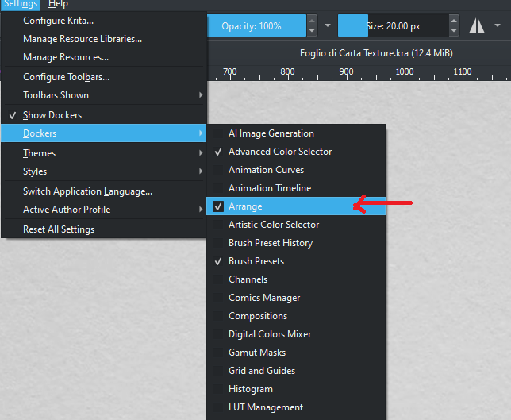Increase brush size with up stepper
Image resolution: width=511 pixels, height=420 pixels.
tap(455, 21)
